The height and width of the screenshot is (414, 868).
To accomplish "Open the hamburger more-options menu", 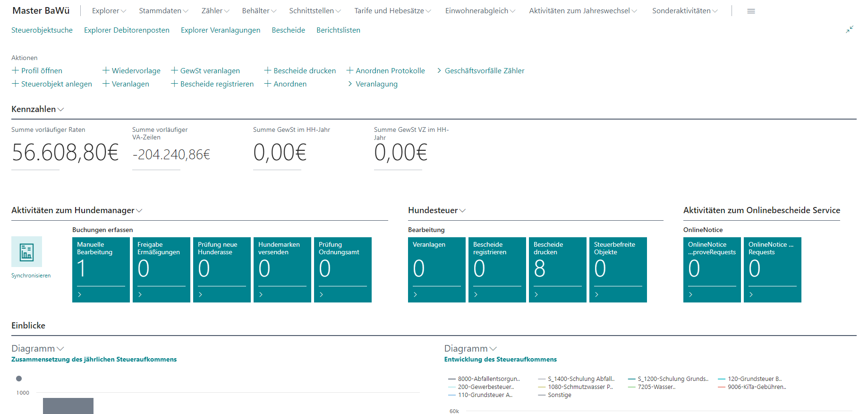I will coord(751,11).
